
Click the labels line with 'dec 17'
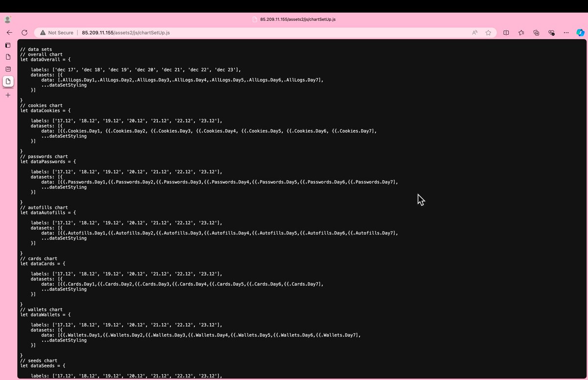(x=136, y=70)
